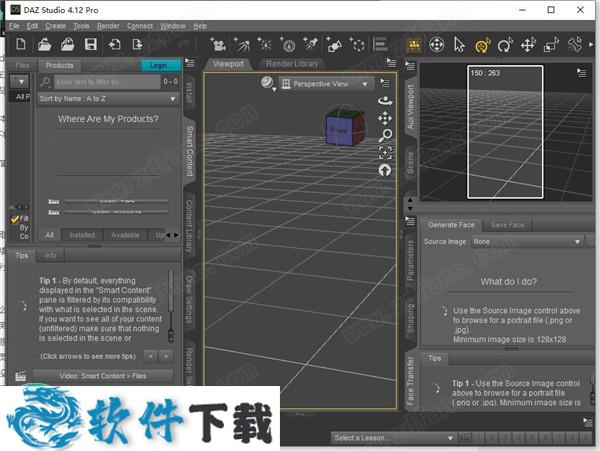The width and height of the screenshot is (600, 451).
Task: Open the Viewport pane options menu icon
Action: [385, 82]
